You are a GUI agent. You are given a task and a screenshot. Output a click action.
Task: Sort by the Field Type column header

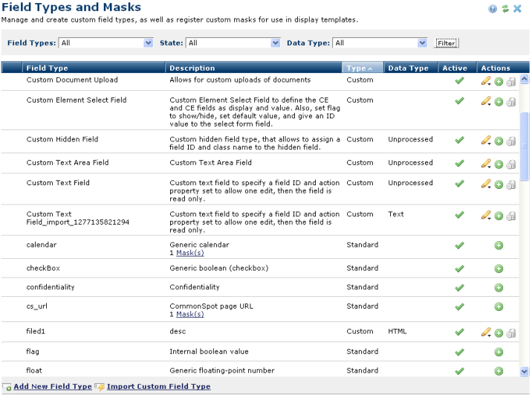click(47, 68)
